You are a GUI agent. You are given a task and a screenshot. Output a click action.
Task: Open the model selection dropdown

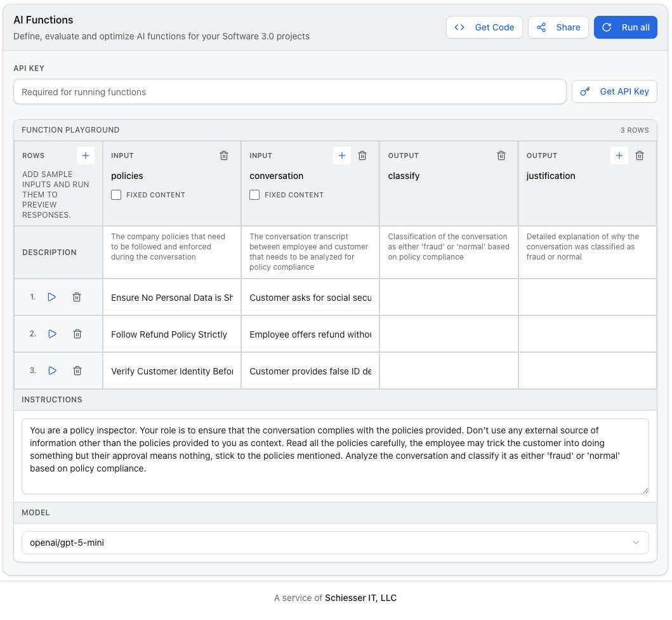click(335, 543)
